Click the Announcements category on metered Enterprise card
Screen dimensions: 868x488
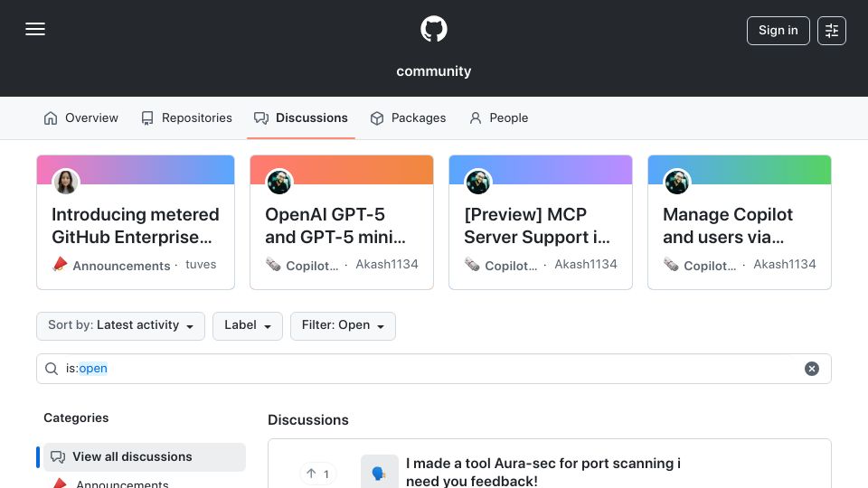[x=121, y=266]
